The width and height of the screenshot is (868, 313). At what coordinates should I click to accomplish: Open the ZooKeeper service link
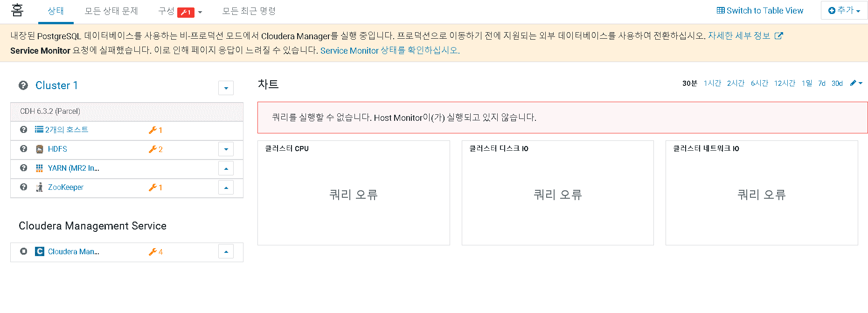coord(66,188)
